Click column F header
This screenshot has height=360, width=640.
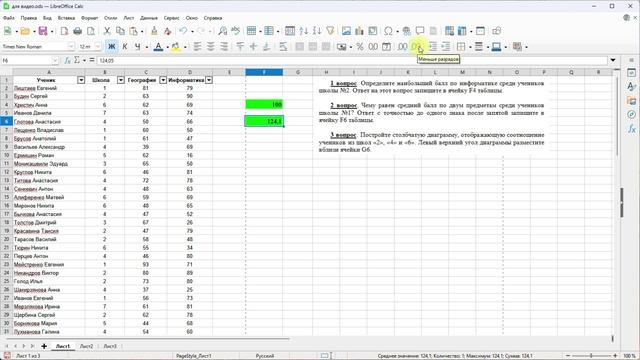[x=264, y=72]
